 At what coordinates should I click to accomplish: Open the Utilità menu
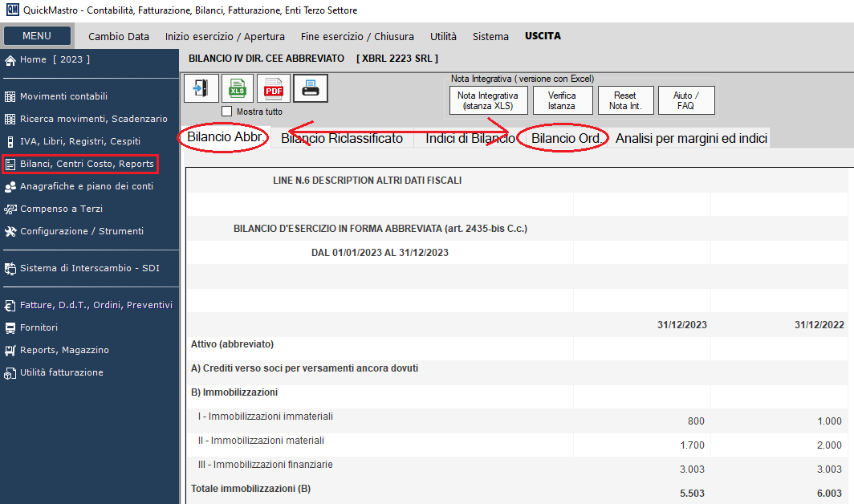(x=443, y=36)
